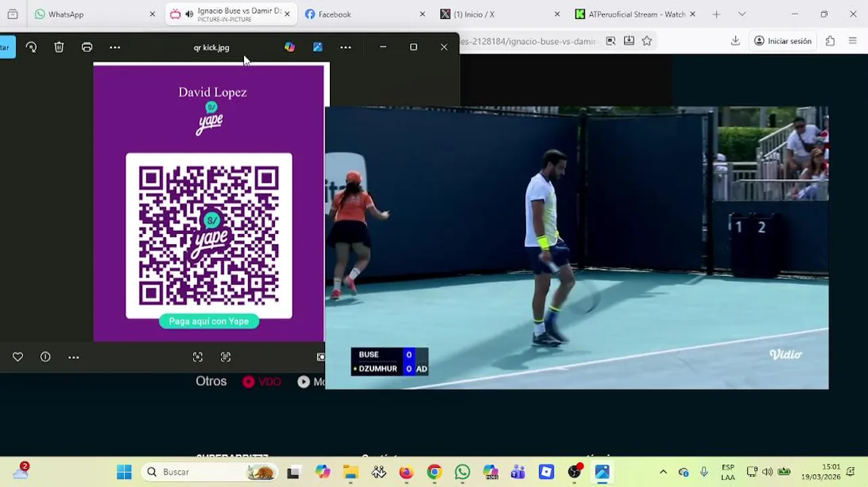Select the VDO stream option

(262, 381)
